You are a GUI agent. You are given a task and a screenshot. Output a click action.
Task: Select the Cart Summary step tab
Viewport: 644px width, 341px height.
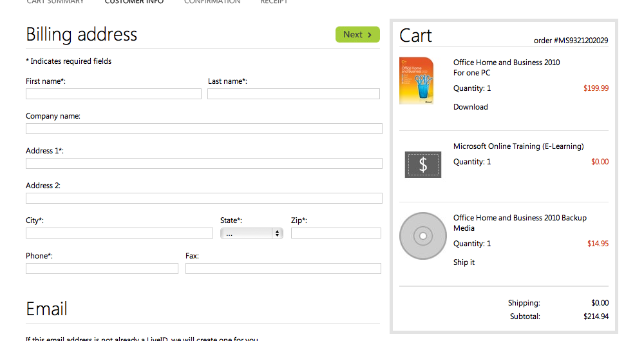point(55,2)
